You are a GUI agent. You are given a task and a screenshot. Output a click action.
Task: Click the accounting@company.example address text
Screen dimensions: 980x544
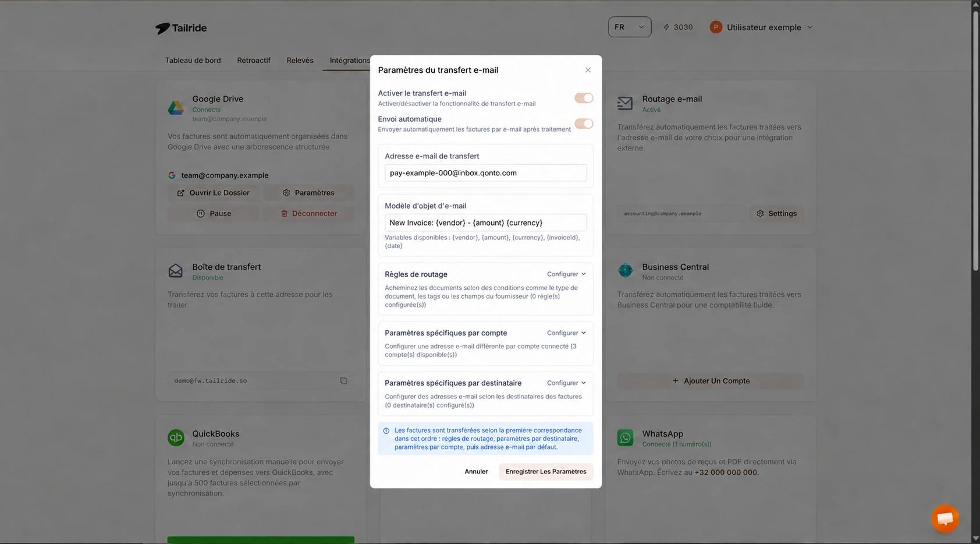[x=662, y=214]
